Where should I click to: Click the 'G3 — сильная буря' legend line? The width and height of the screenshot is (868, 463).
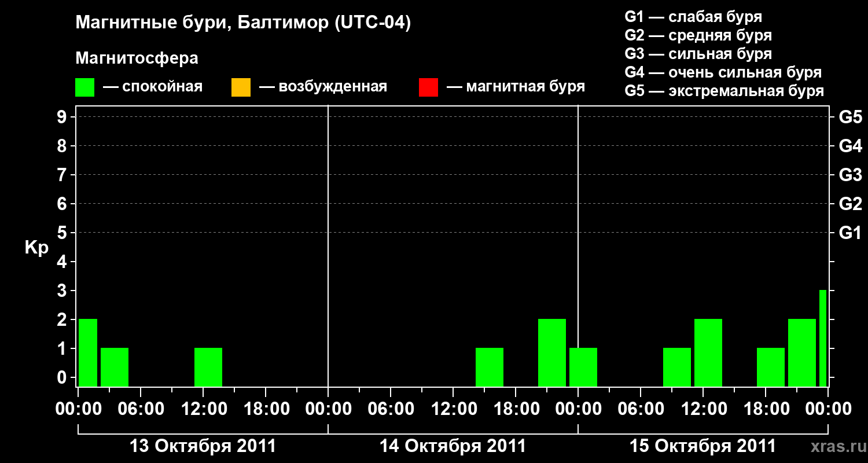698,54
